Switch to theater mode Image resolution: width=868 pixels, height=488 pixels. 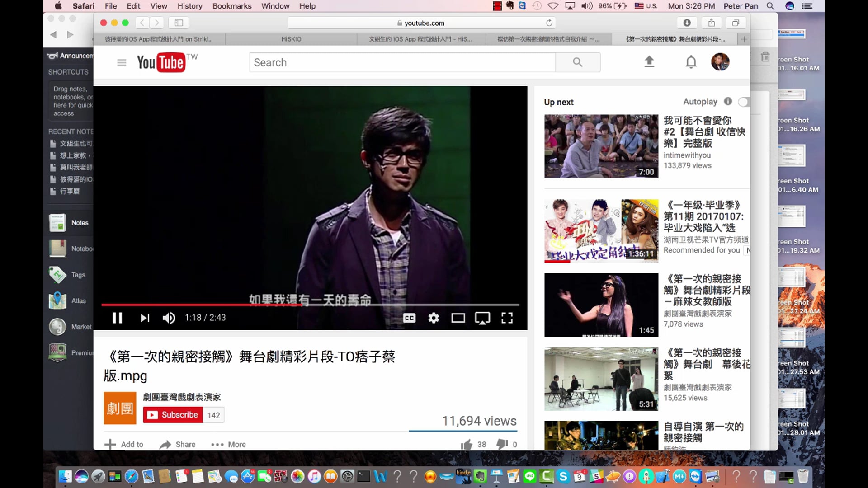click(458, 318)
